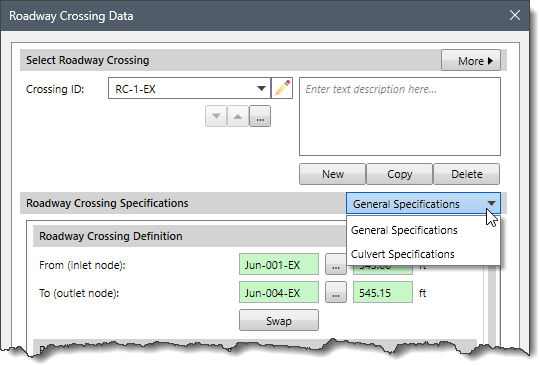Click the pencil rename icon beside Crossing ID
This screenshot has height=365, width=539.
[282, 88]
